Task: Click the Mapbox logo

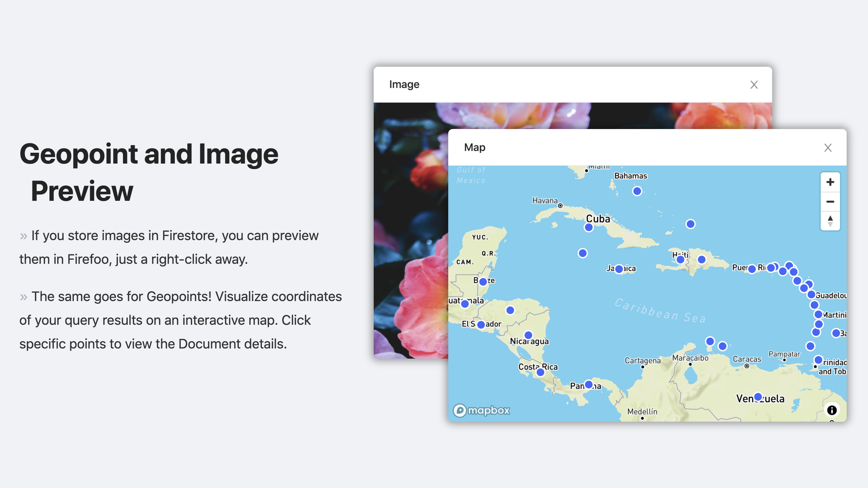Action: point(481,410)
